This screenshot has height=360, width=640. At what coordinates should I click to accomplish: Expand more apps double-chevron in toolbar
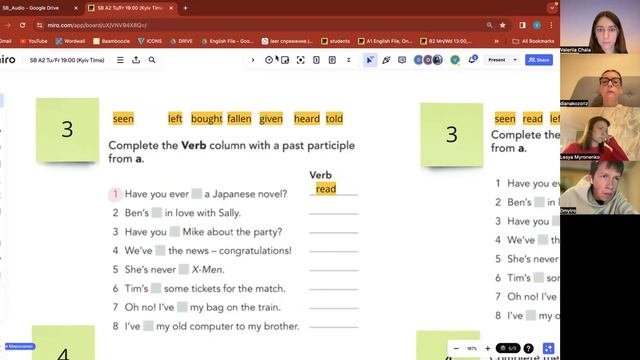coord(349,60)
